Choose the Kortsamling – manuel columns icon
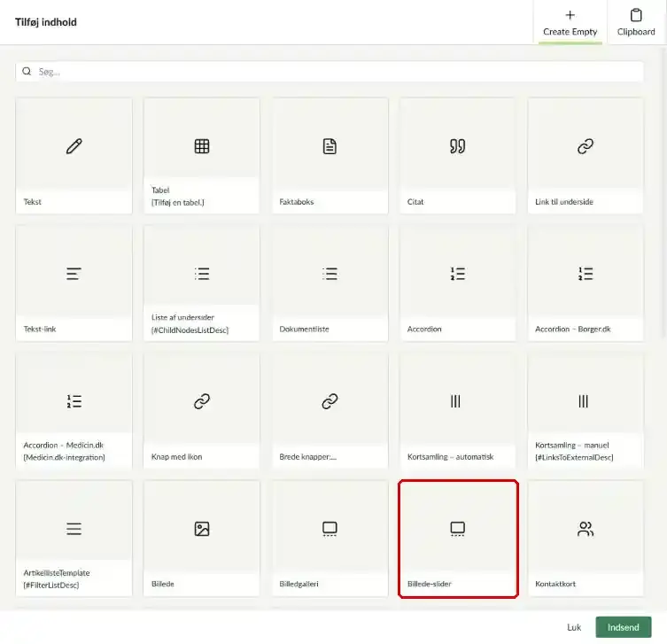 click(x=583, y=401)
